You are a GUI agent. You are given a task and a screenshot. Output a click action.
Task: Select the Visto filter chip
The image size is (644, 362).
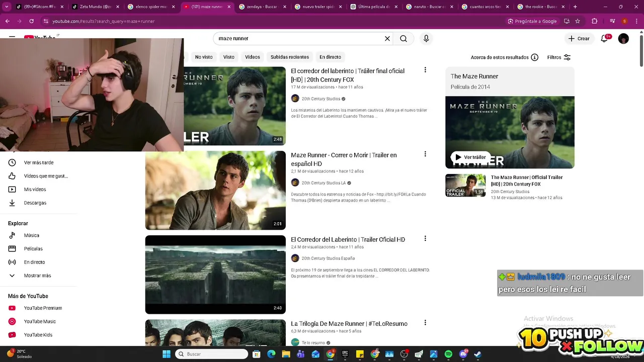[x=229, y=57]
